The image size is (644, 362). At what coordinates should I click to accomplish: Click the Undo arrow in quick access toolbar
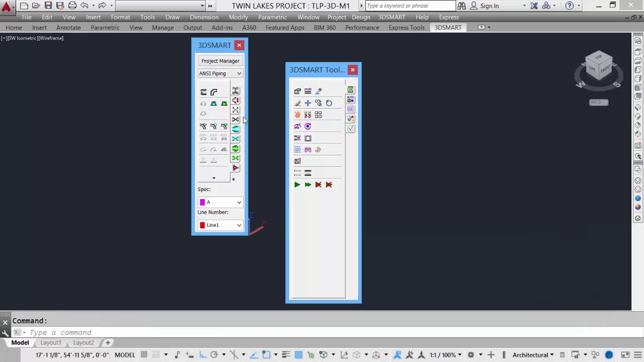(x=85, y=6)
